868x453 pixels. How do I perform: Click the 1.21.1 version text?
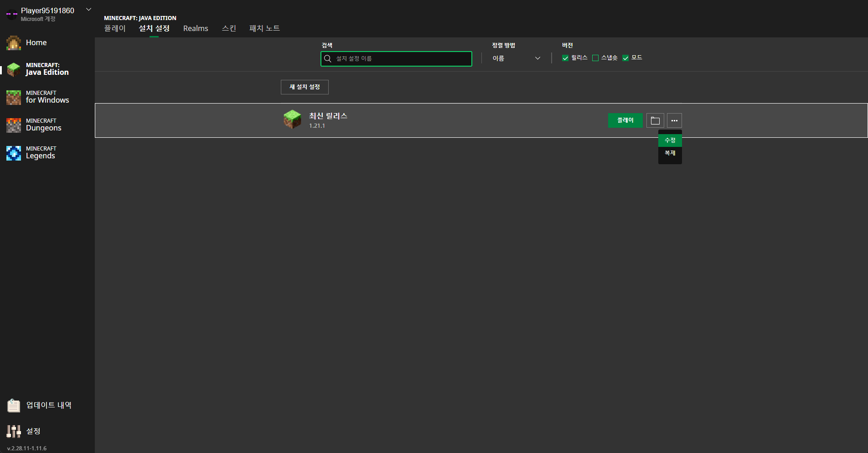pos(317,126)
